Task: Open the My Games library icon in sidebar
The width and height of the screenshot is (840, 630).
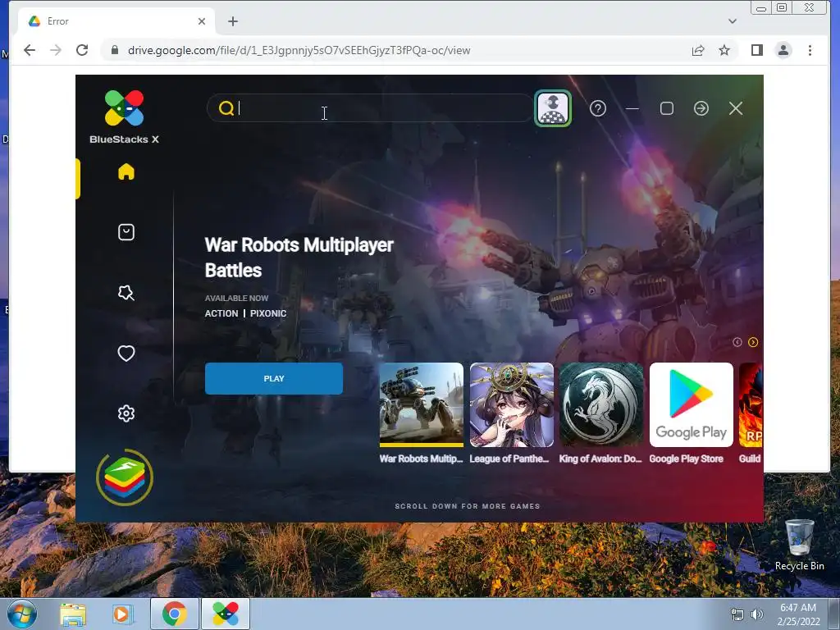Action: pyautogui.click(x=126, y=232)
